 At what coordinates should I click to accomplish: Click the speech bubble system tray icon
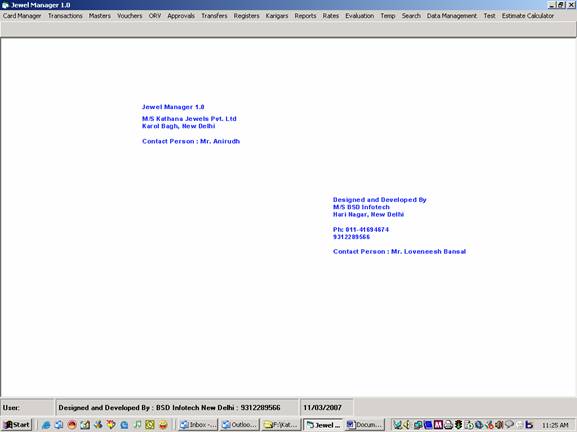coord(509,424)
